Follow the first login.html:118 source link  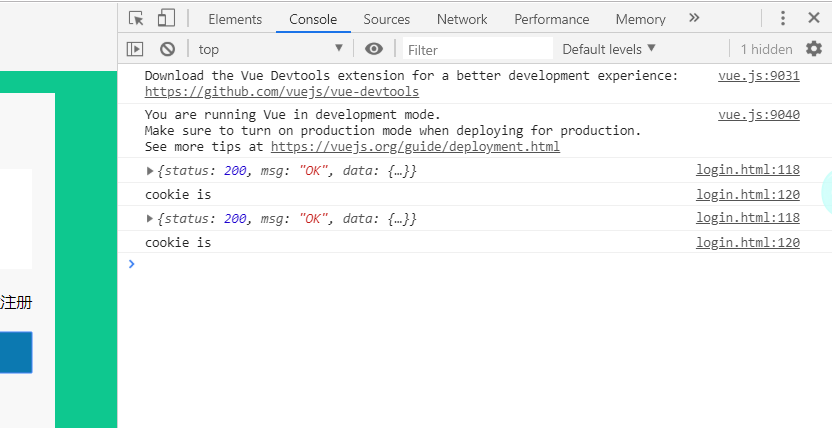click(748, 171)
